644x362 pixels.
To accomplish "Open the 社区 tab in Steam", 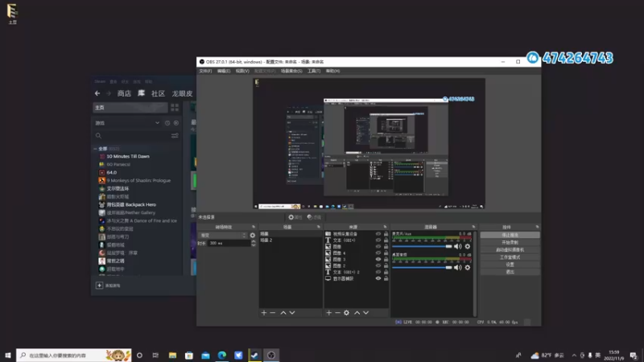I will tap(158, 93).
